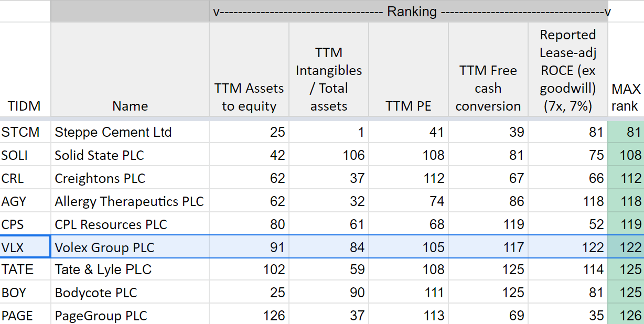
Task: Select the SOLI ticker cell
Action: (25, 155)
